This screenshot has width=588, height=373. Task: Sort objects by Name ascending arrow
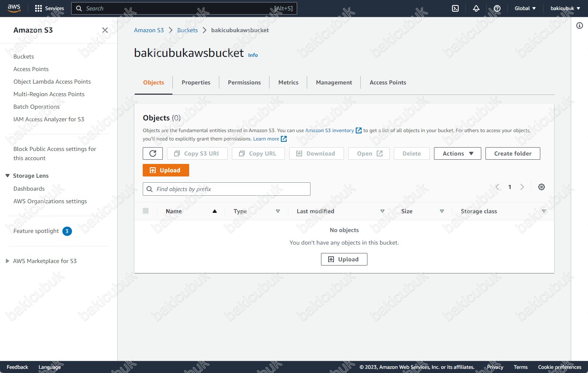tap(215, 211)
